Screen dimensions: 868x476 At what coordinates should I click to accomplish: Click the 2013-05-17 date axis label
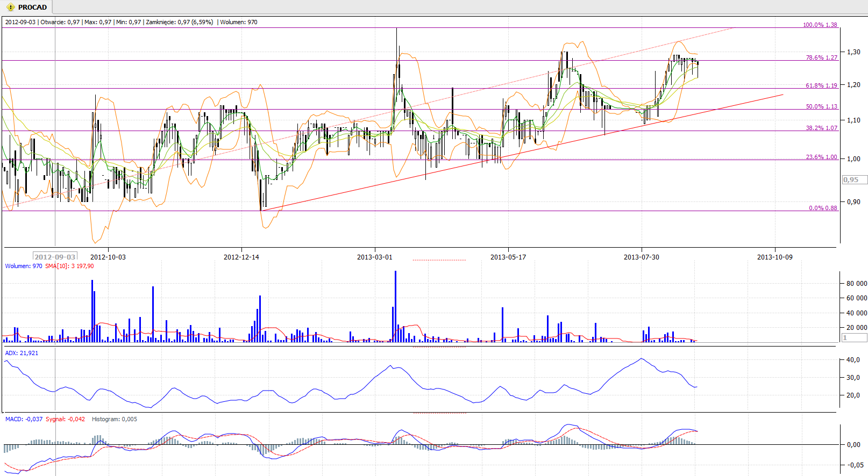[x=508, y=257]
